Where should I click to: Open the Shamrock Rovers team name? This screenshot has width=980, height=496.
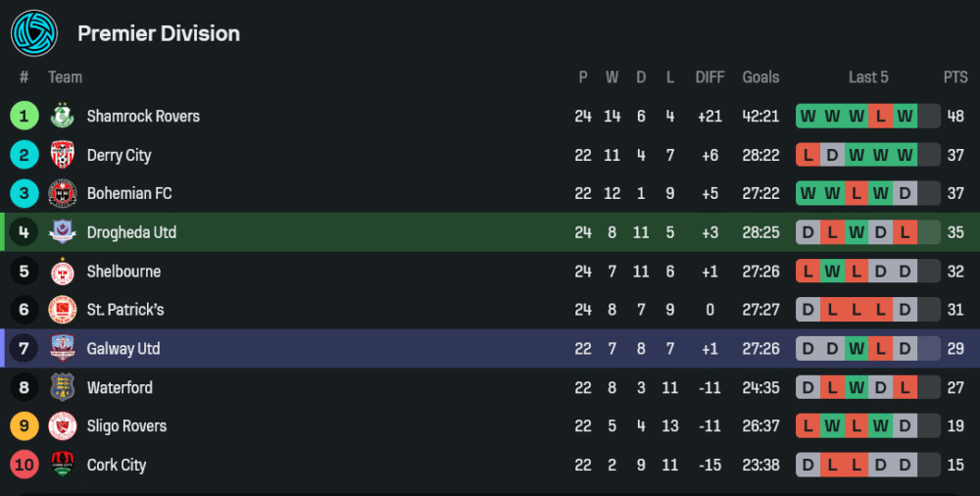pyautogui.click(x=143, y=116)
